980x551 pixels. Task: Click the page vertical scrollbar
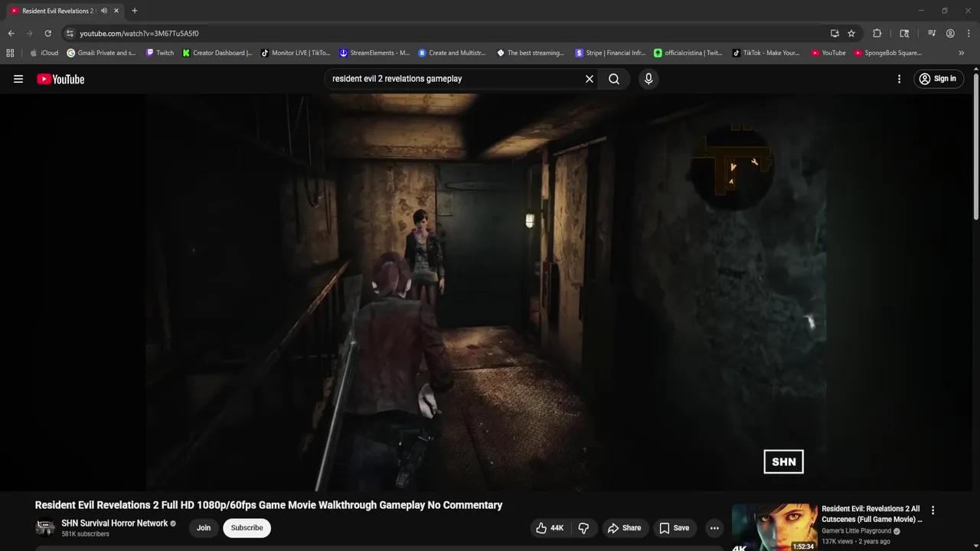975,145
